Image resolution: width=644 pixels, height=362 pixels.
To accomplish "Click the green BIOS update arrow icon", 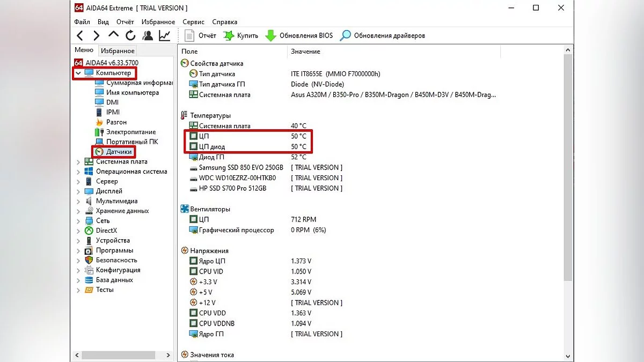I will 271,36.
